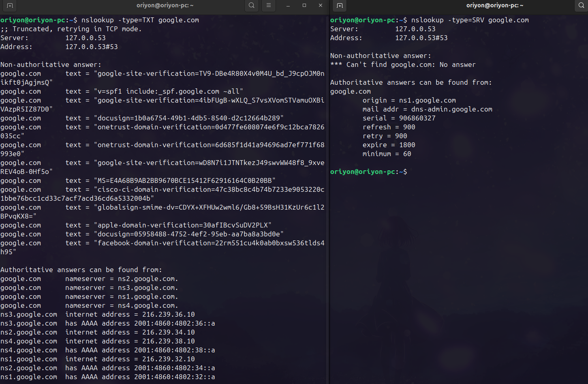
Task: Click the serial = 906860327 value
Action: coord(417,118)
